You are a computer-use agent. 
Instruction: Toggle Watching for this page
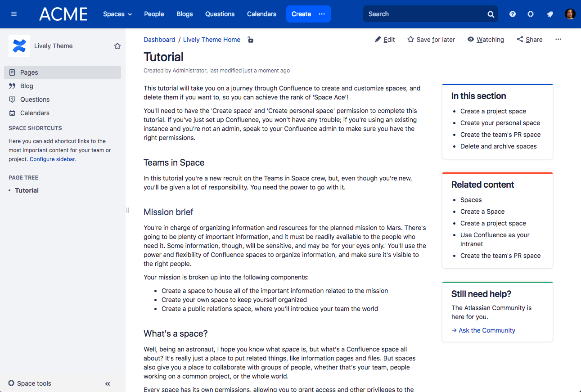pyautogui.click(x=486, y=40)
